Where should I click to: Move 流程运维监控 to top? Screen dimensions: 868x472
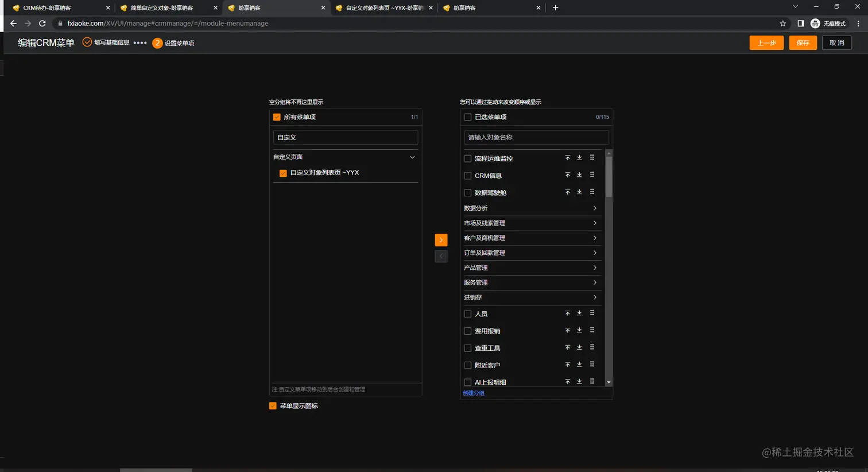(x=567, y=158)
